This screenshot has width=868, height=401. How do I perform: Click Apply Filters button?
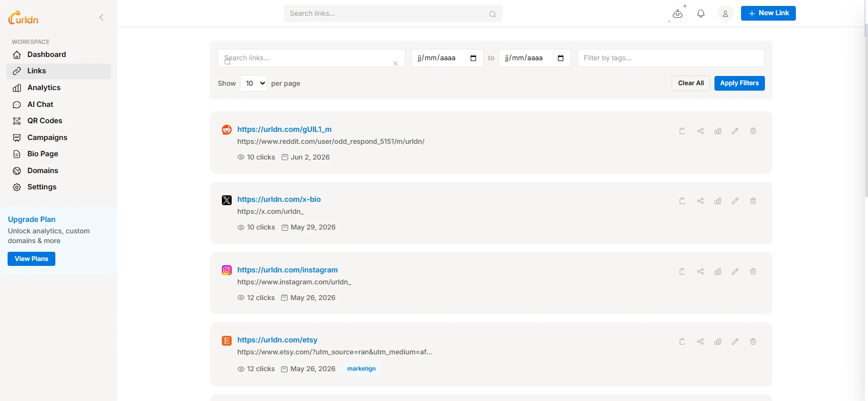point(739,83)
